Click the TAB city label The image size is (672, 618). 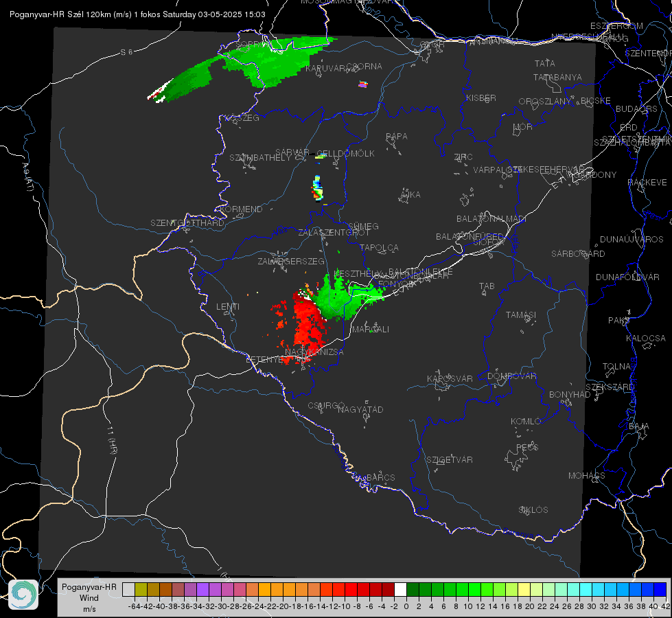(x=487, y=286)
